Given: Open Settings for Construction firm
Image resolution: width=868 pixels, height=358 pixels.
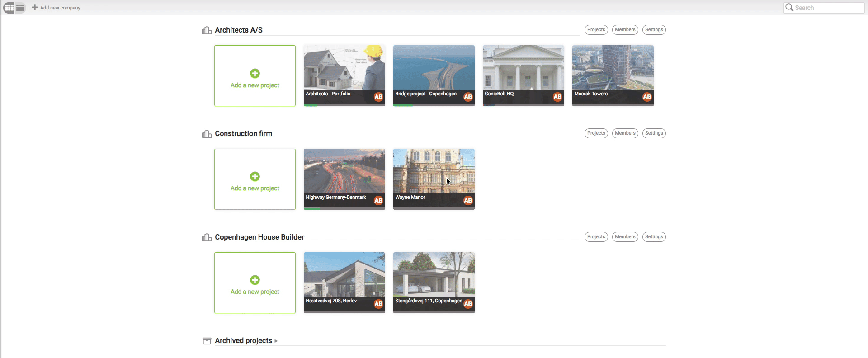Looking at the screenshot, I should tap(654, 133).
